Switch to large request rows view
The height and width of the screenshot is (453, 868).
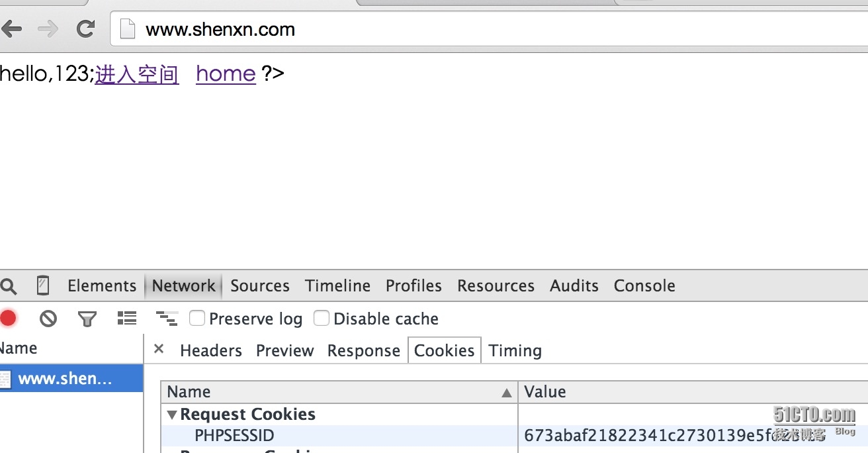pos(126,319)
